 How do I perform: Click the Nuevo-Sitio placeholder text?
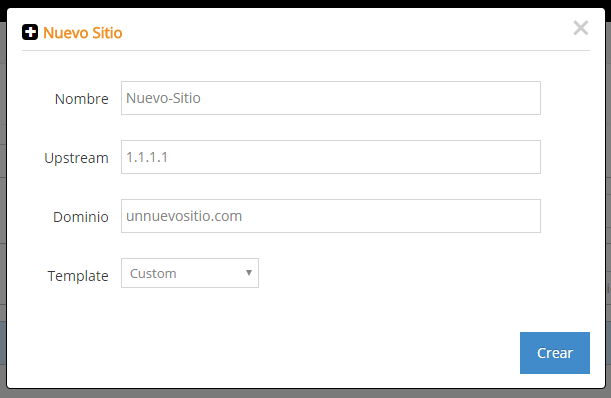point(163,98)
